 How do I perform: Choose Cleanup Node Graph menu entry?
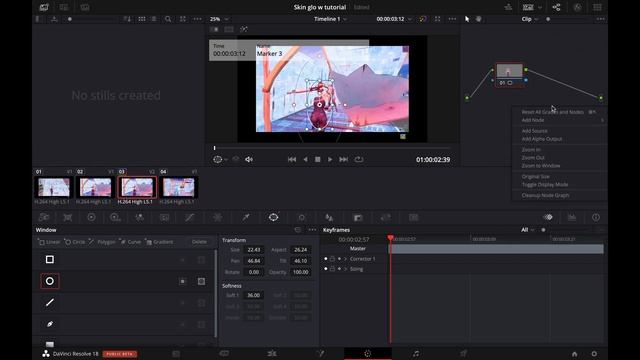545,195
